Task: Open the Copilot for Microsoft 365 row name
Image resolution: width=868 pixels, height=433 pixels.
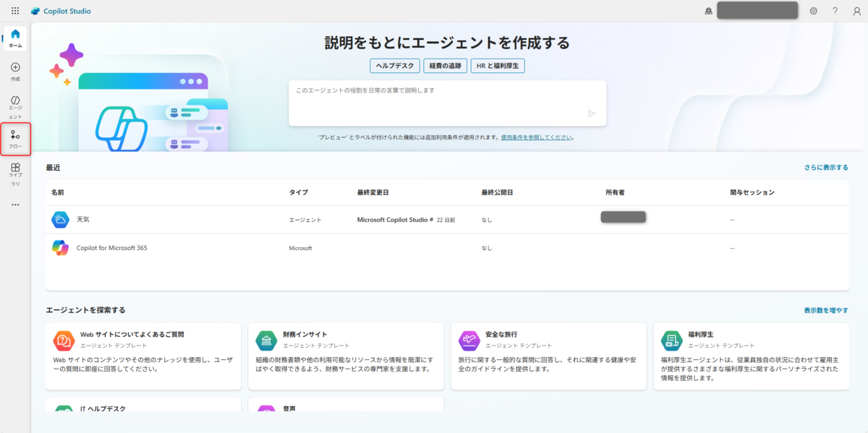Action: [112, 248]
